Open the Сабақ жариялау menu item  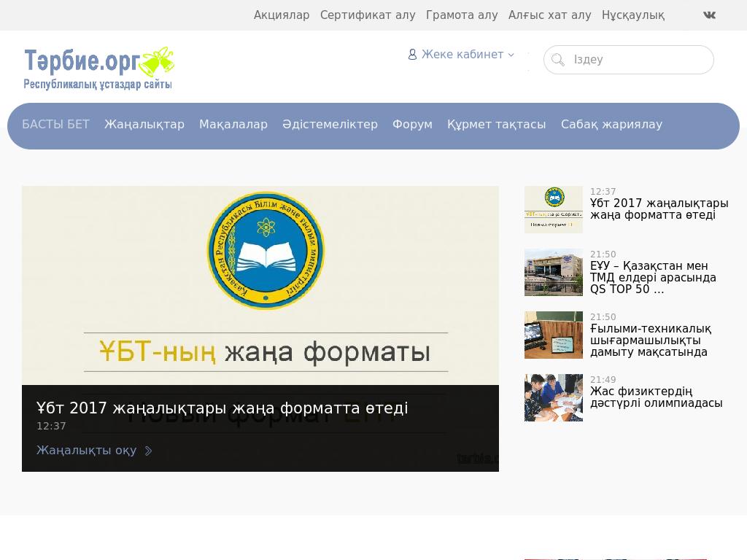pos(612,124)
